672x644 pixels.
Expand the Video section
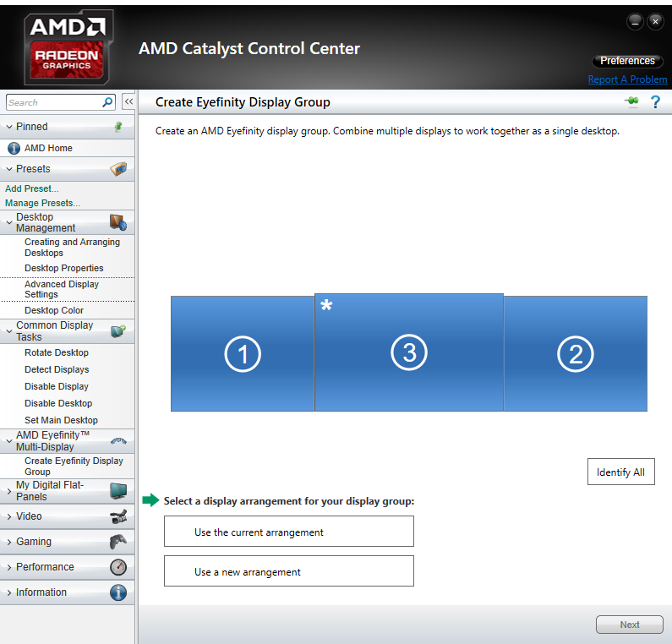tap(29, 516)
